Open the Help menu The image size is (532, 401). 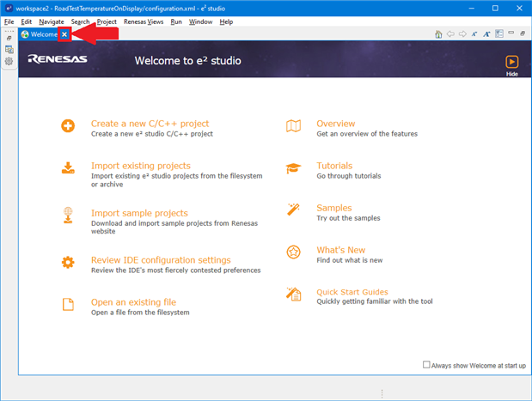click(226, 21)
